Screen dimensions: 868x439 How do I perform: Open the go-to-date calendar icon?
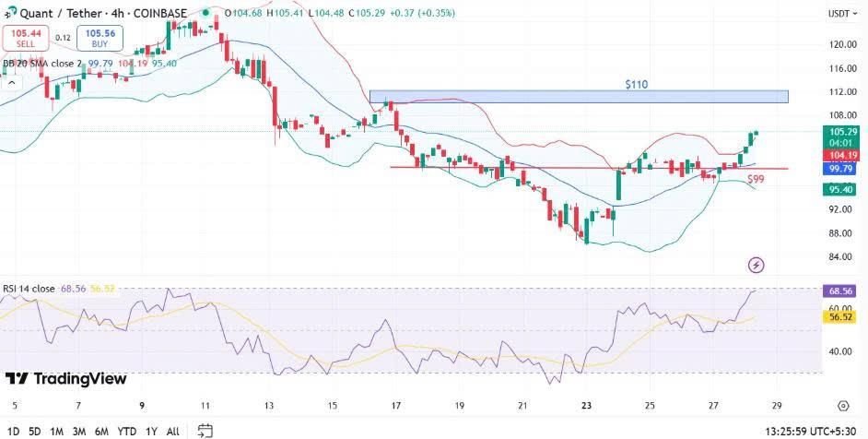coord(205,431)
